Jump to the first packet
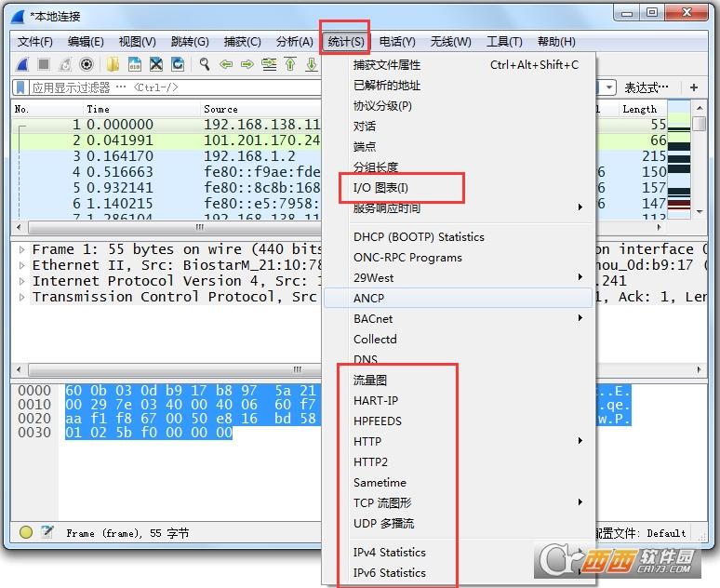This screenshot has width=720, height=588. [290, 64]
